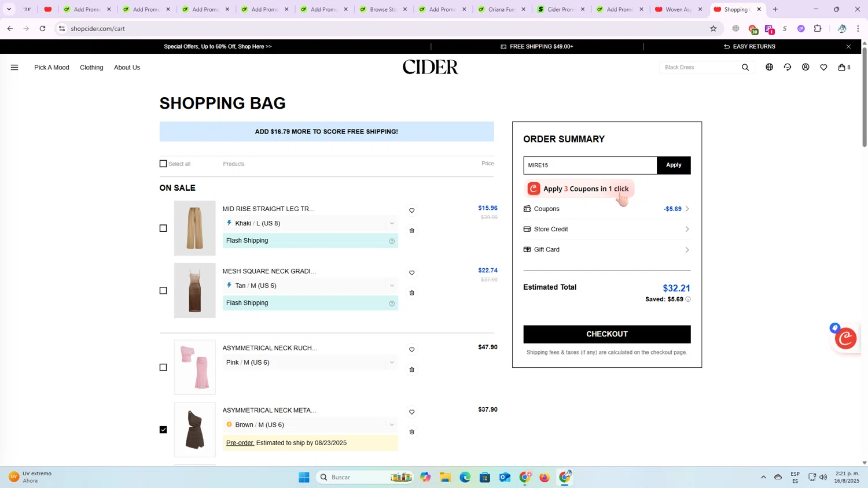This screenshot has height=488, width=868.
Task: Click the coupon code input field
Action: tap(590, 165)
